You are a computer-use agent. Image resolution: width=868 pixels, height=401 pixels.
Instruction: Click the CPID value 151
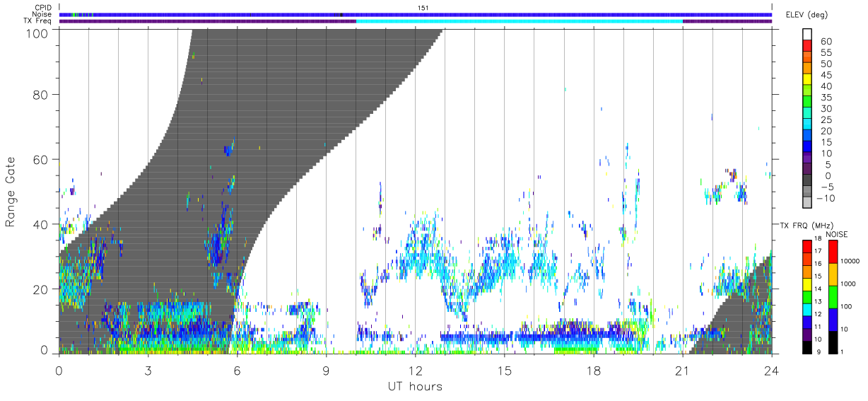[423, 8]
